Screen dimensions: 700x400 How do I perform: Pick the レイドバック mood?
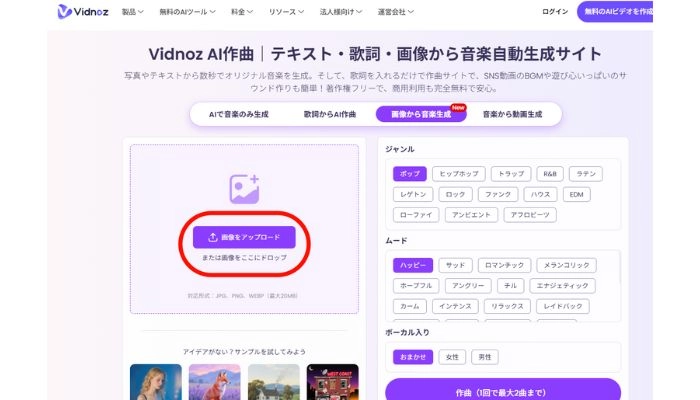point(562,306)
